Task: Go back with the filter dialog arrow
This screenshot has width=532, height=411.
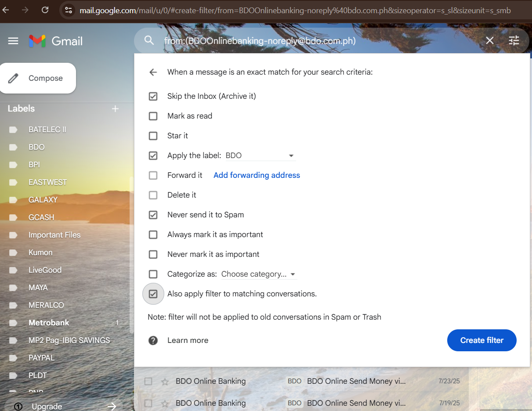Action: (x=153, y=72)
